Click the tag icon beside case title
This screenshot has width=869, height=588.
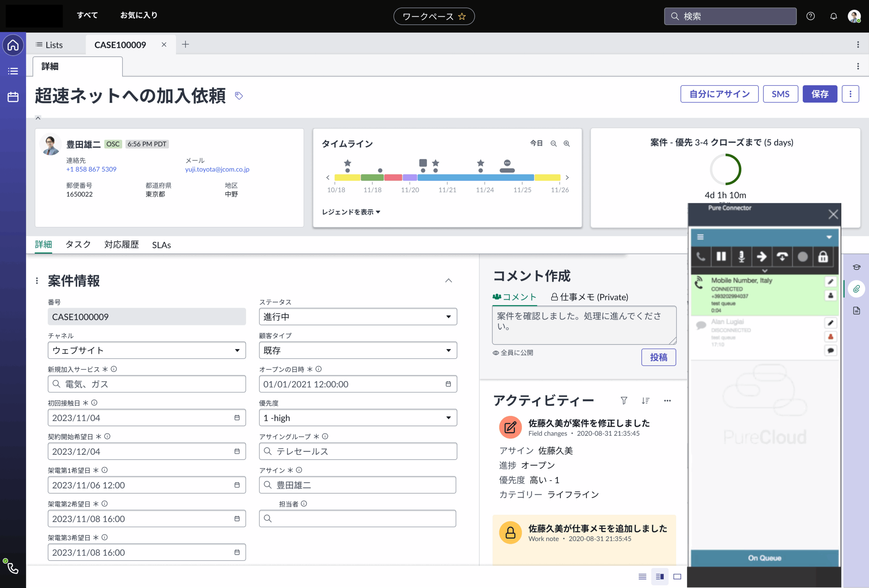click(239, 96)
